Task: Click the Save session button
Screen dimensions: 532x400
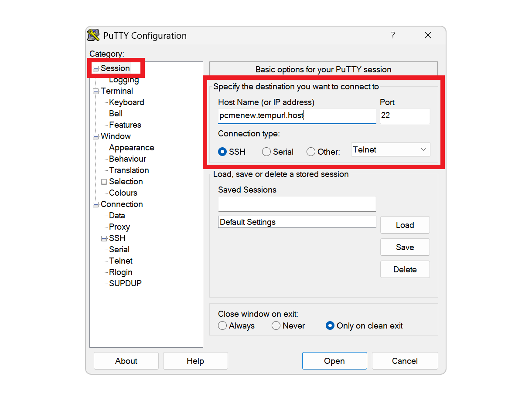Action: click(x=405, y=247)
